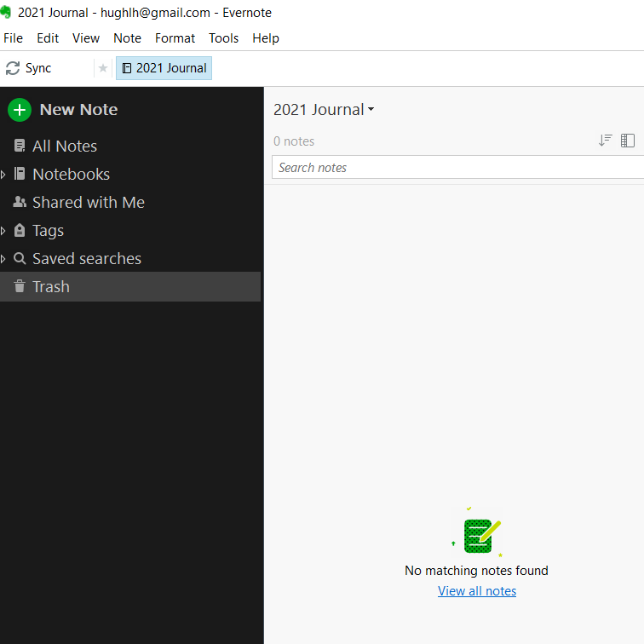644x644 pixels.
Task: Expand the Tags section arrow
Action: click(4, 231)
